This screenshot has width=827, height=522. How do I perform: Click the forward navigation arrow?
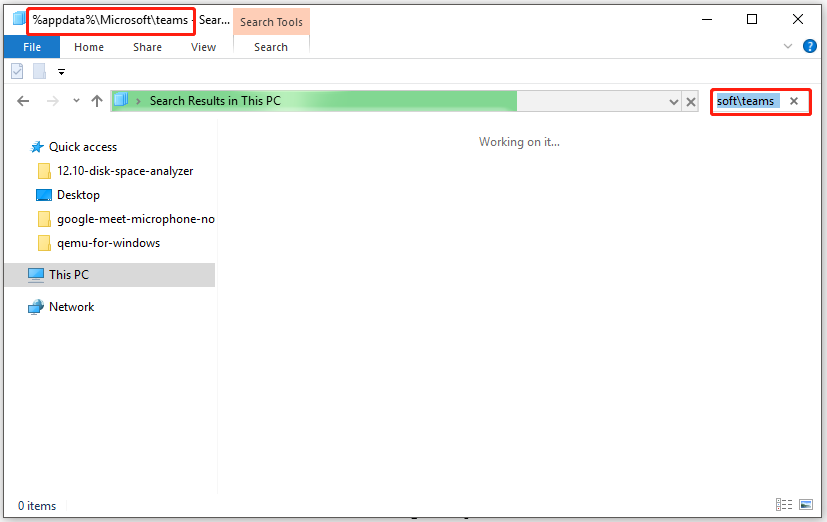tap(52, 101)
